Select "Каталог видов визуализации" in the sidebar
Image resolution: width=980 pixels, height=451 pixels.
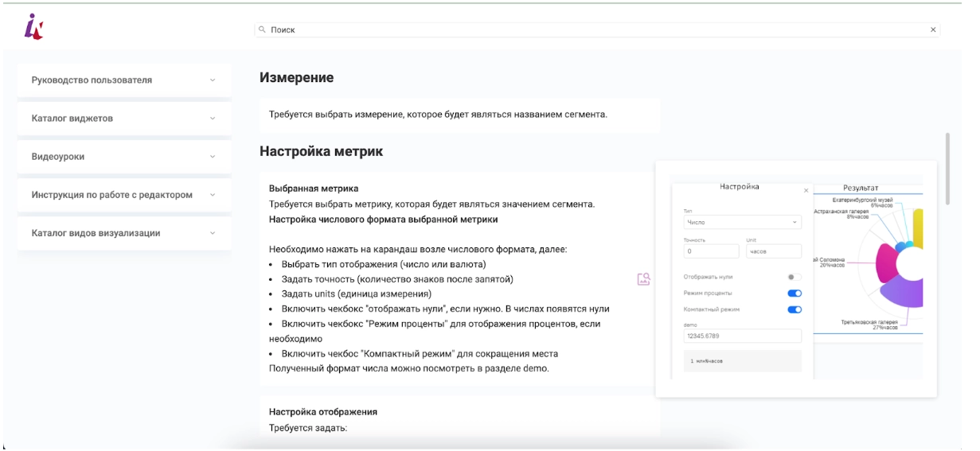[96, 233]
